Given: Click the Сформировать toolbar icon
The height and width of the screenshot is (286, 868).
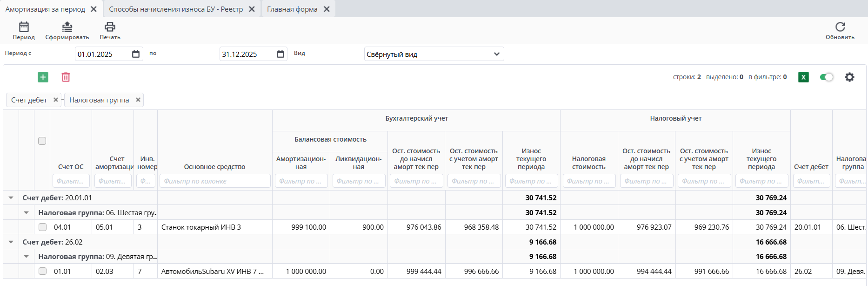Looking at the screenshot, I should (x=67, y=27).
